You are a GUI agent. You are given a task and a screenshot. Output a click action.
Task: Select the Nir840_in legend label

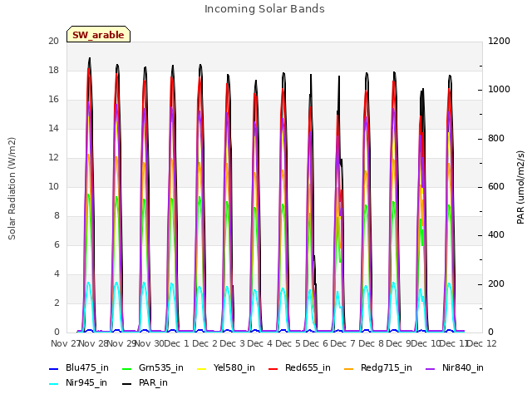[463, 367]
